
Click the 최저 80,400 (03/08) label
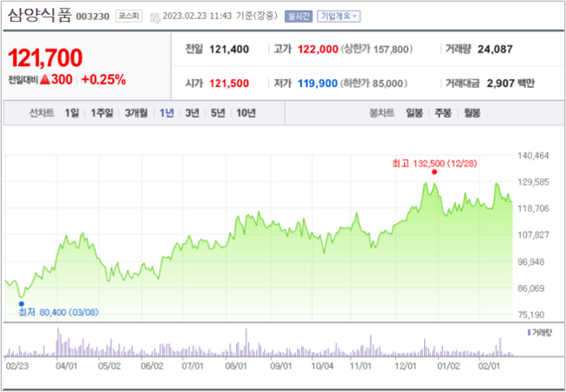point(58,312)
